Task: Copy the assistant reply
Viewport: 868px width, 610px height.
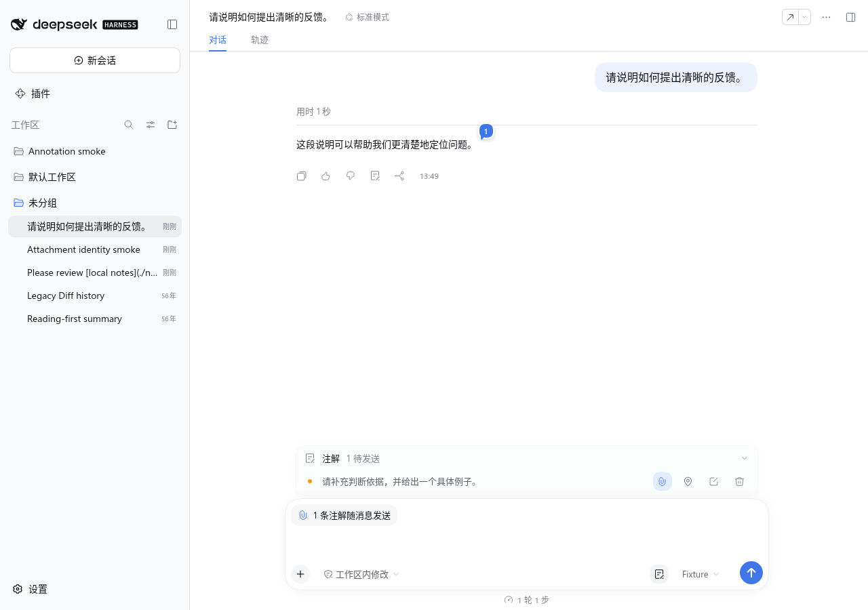Action: 302,176
